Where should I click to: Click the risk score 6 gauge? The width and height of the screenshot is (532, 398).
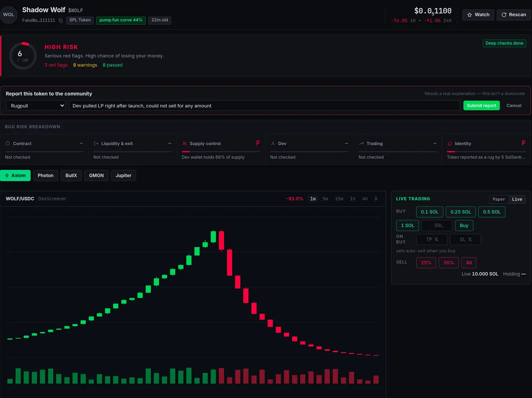[23, 56]
